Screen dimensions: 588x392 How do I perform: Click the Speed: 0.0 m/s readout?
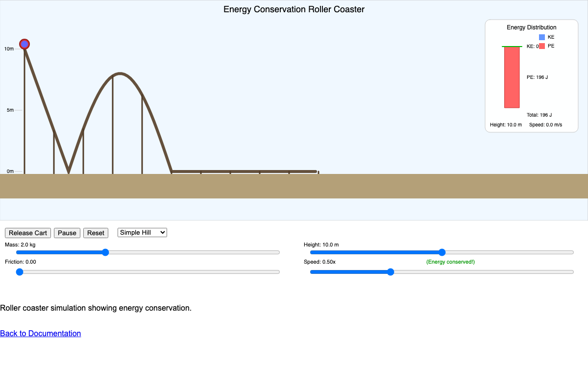tap(546, 124)
